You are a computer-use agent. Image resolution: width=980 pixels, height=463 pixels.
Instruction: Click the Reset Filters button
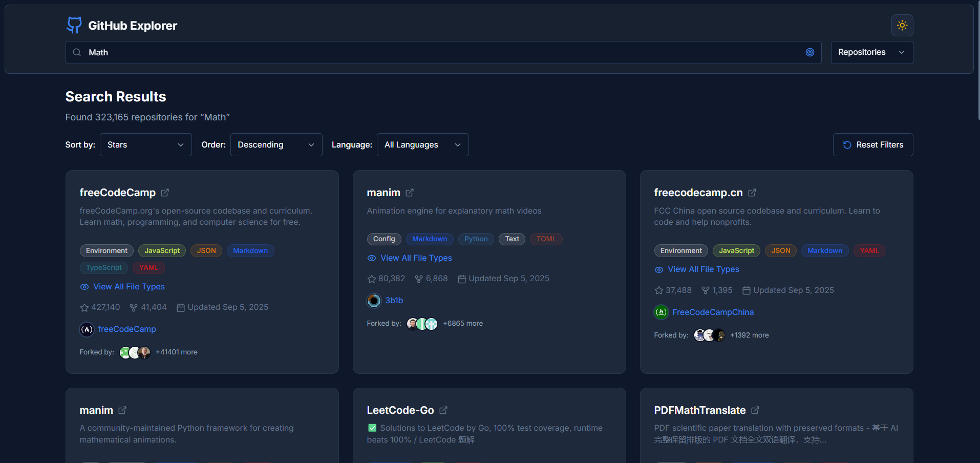873,144
